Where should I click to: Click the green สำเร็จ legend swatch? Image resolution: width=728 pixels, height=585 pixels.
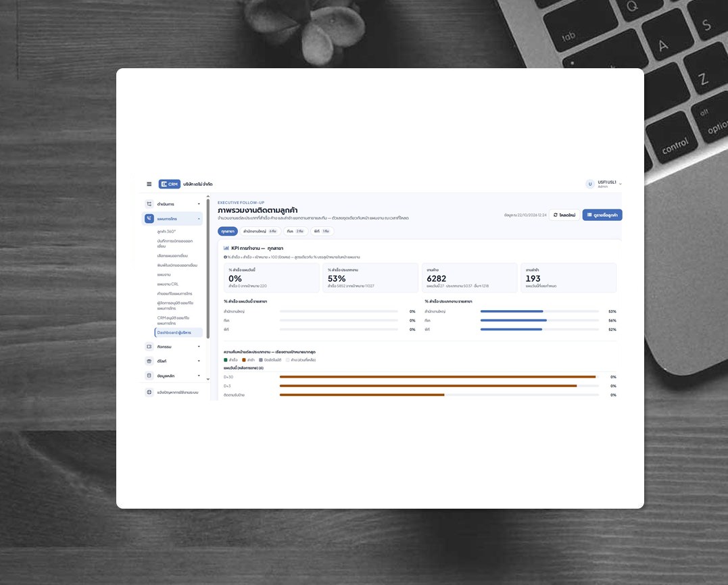226,360
